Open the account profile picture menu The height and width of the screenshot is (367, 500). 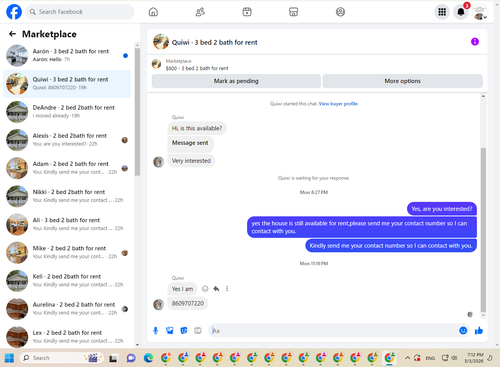click(x=480, y=12)
